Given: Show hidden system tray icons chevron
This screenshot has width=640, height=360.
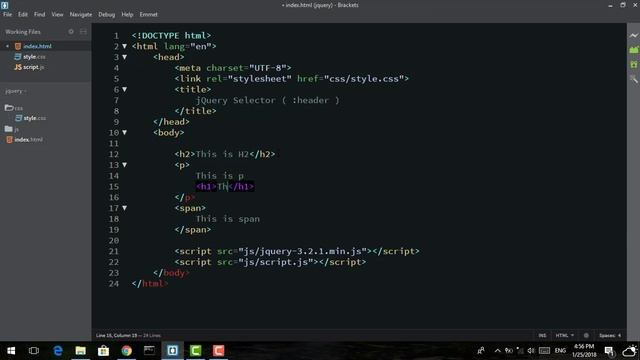Looking at the screenshot, I should pos(497,351).
